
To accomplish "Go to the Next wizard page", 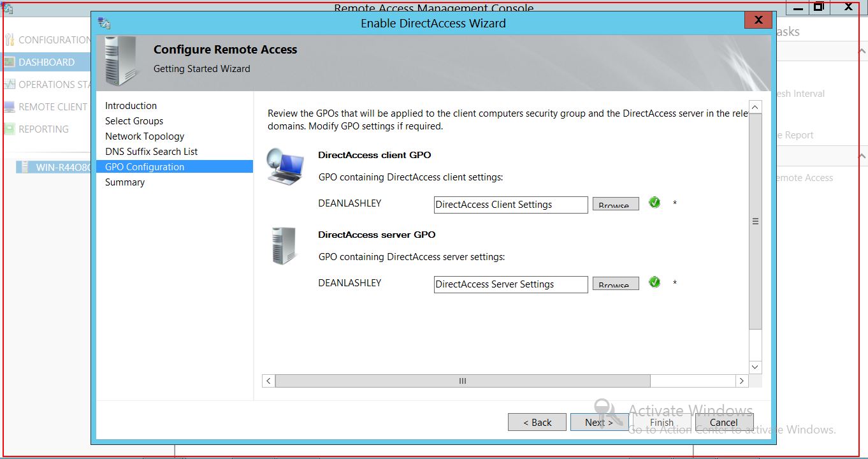I will point(599,422).
